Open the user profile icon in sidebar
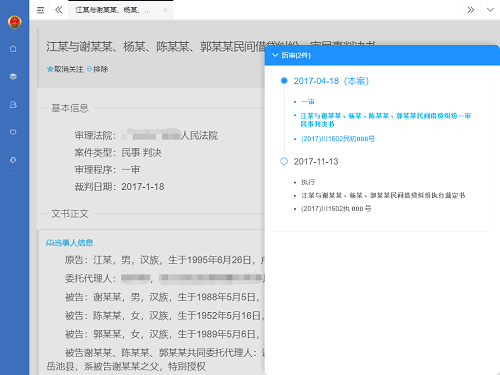Screen dimensions: 500x375 point(13,105)
